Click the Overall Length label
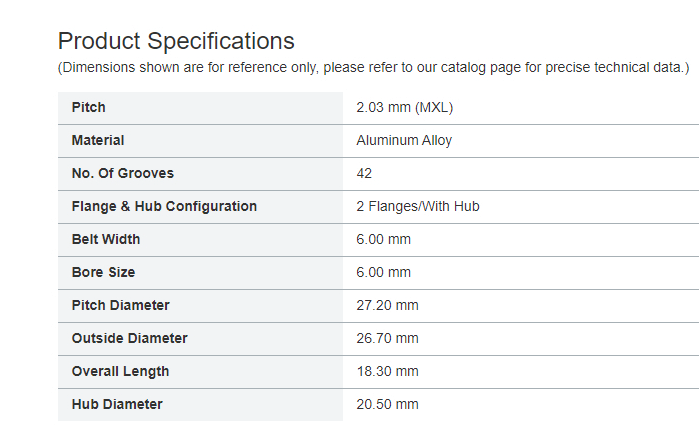Image resolution: width=699 pixels, height=448 pixels. [120, 371]
